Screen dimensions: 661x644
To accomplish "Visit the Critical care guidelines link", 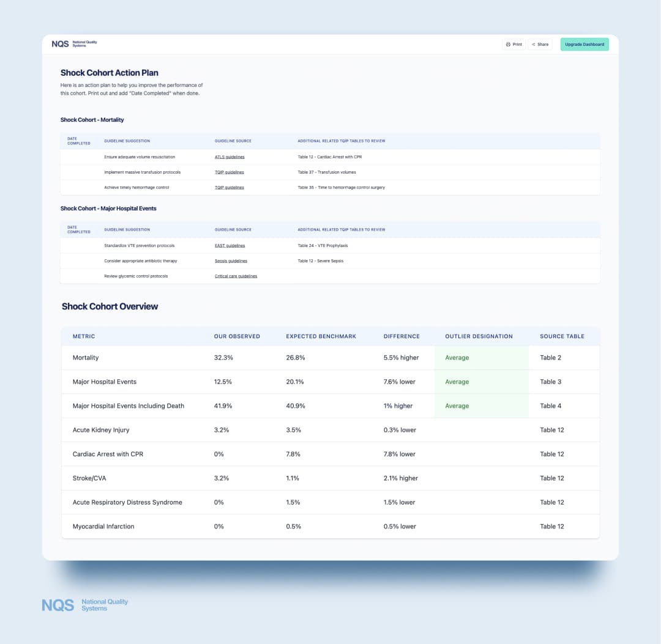I will (x=236, y=276).
